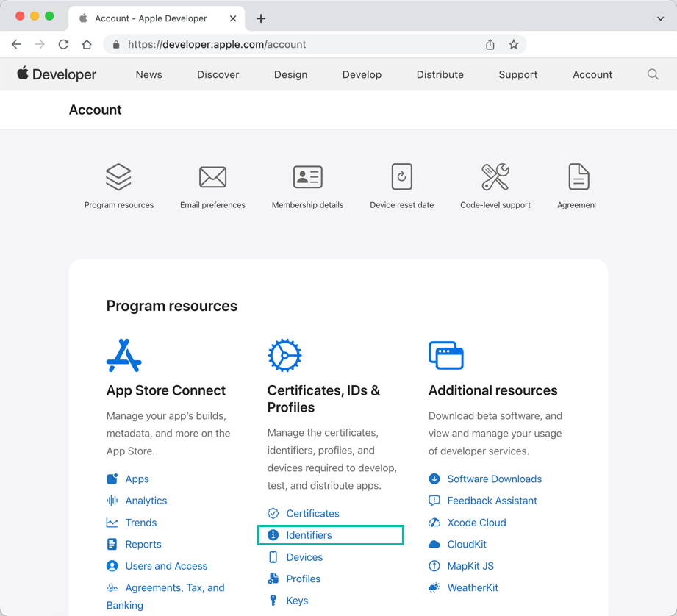Reload the current page
677x616 pixels.
pyautogui.click(x=63, y=44)
